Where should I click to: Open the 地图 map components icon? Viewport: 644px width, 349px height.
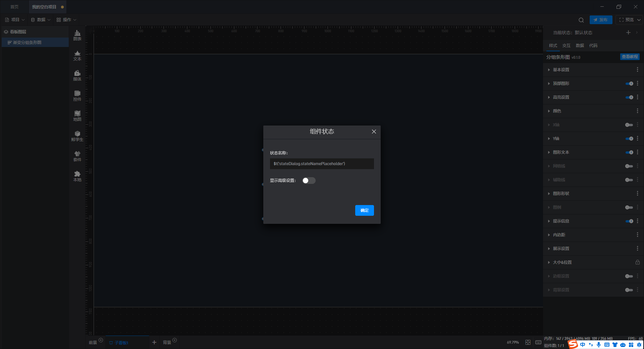click(x=77, y=116)
